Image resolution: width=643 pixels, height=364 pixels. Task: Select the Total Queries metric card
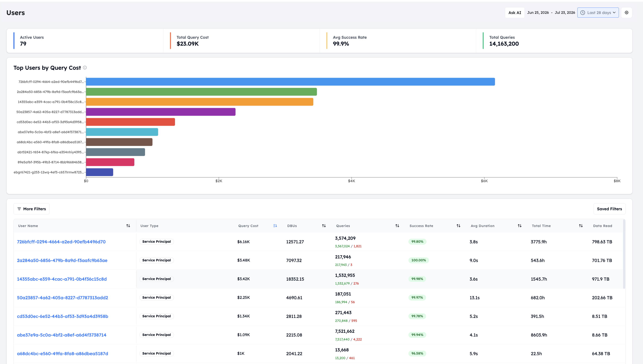click(554, 40)
